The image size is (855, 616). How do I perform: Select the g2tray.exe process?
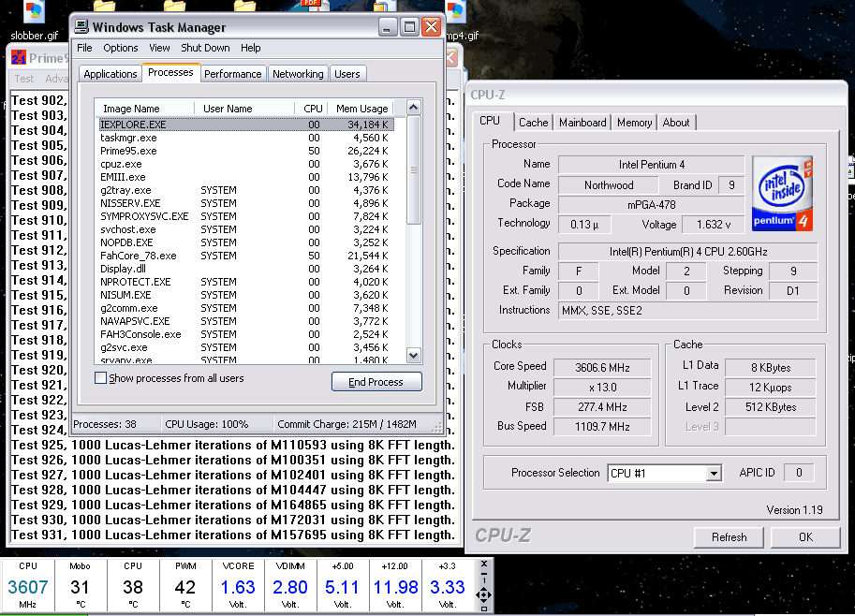(x=245, y=190)
